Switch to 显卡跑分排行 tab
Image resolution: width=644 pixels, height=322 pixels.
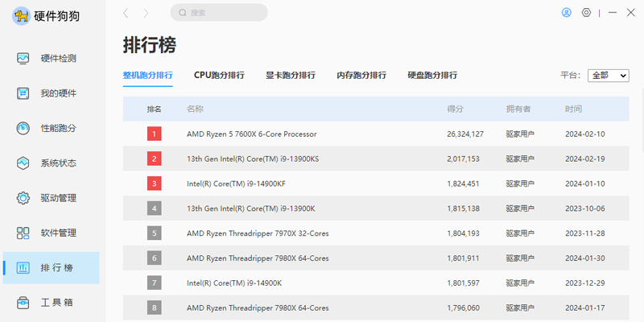[x=291, y=76]
